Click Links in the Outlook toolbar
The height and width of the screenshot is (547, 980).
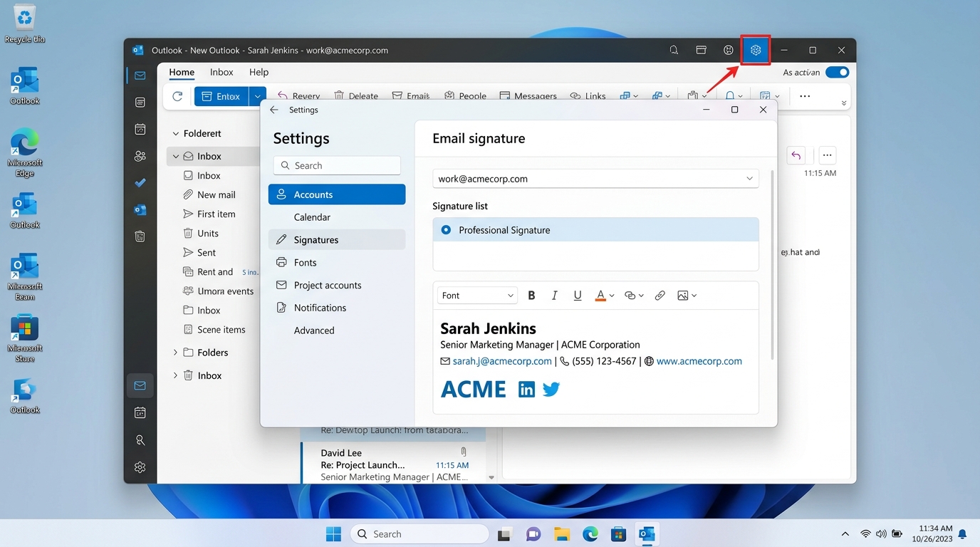[588, 96]
